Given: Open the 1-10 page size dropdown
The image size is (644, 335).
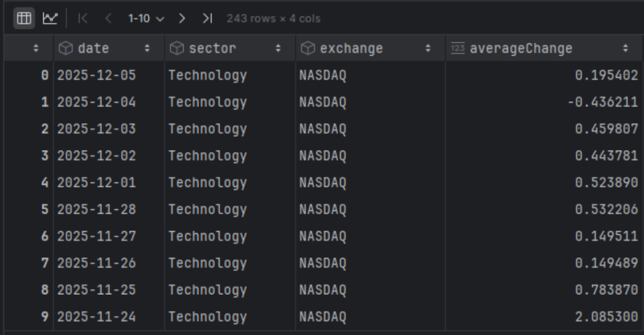Looking at the screenshot, I should pyautogui.click(x=146, y=19).
